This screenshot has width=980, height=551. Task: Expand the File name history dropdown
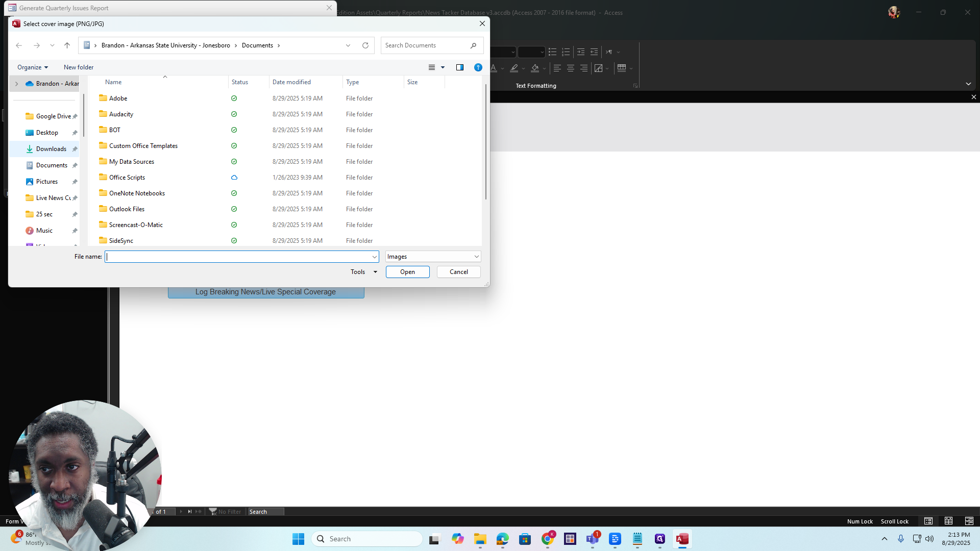point(374,257)
